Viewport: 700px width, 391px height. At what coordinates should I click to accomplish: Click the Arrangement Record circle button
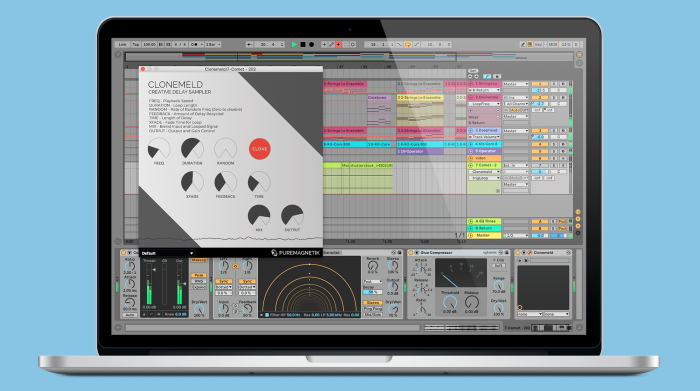[x=312, y=45]
